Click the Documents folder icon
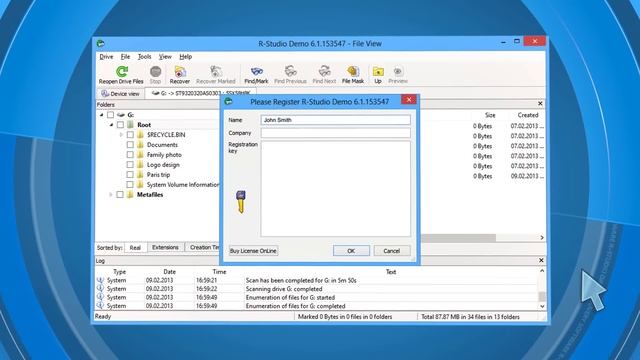The height and width of the screenshot is (360, 640). click(x=140, y=145)
